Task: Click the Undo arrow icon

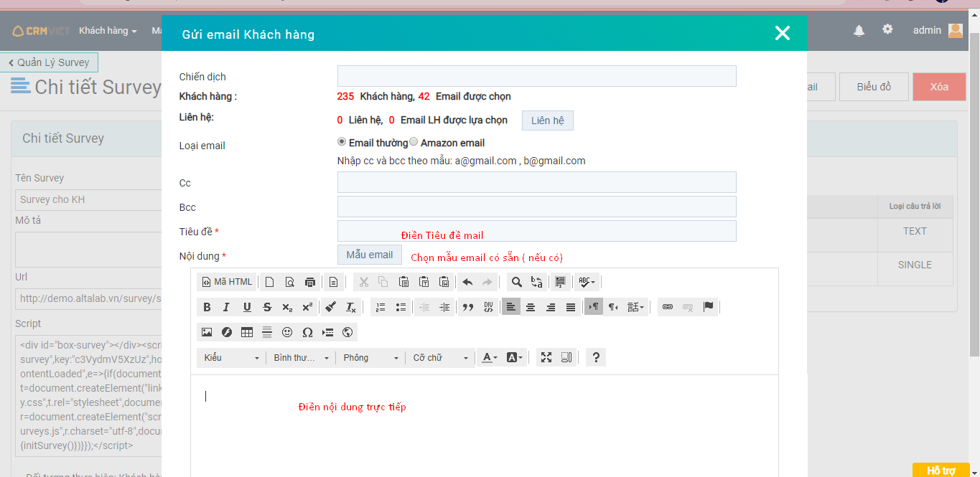Action: pyautogui.click(x=467, y=282)
